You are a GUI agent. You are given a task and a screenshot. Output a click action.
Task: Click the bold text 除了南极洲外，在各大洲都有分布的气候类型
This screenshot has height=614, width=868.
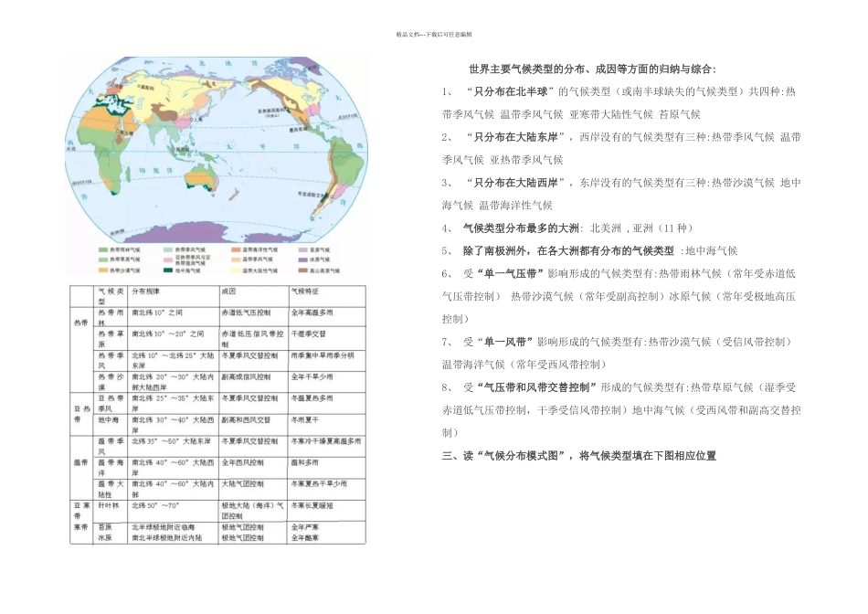[568, 250]
